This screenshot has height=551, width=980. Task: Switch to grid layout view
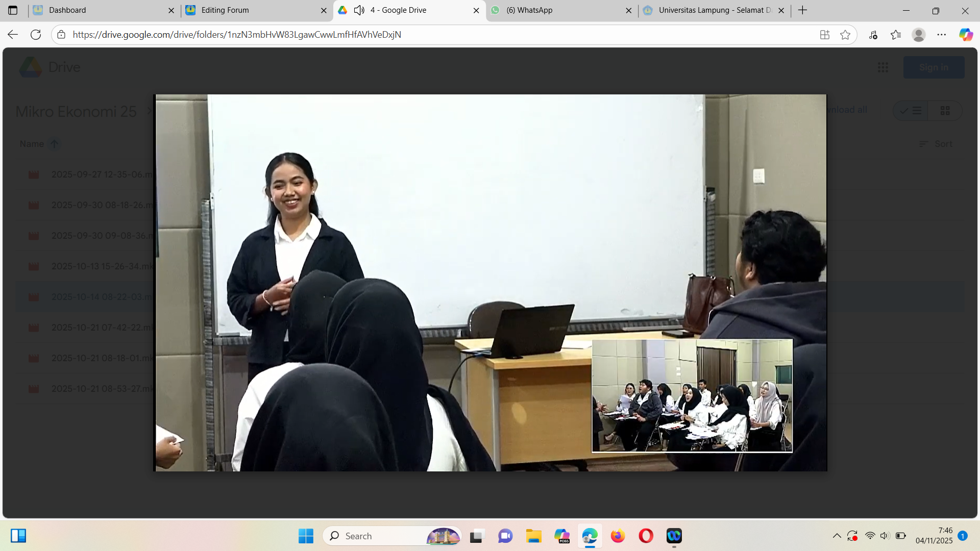pos(945,111)
